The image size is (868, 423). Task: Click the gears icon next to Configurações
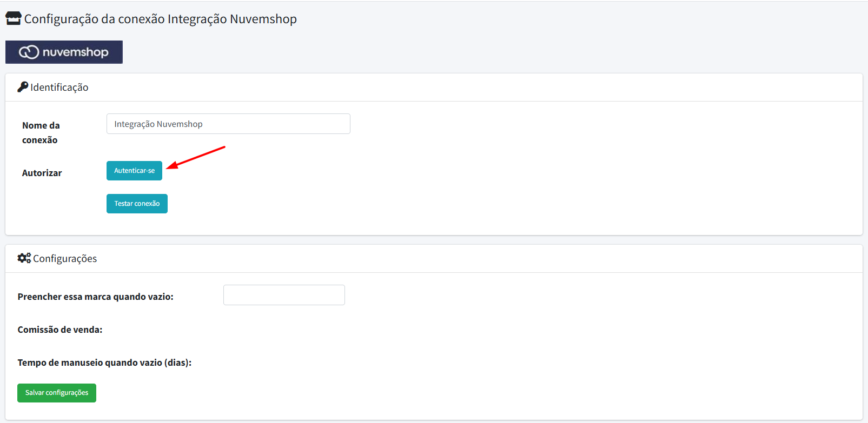24,258
